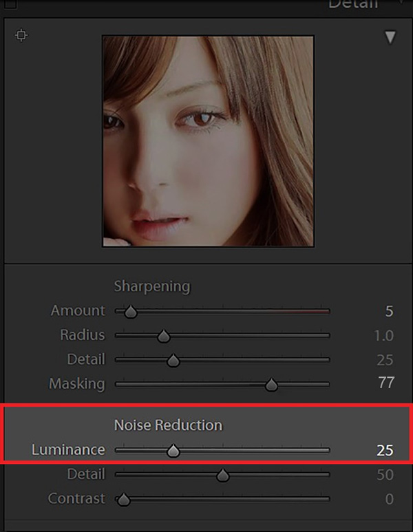Click the Sharpening Detail slider handle
This screenshot has width=413, height=532.
pyautogui.click(x=173, y=361)
